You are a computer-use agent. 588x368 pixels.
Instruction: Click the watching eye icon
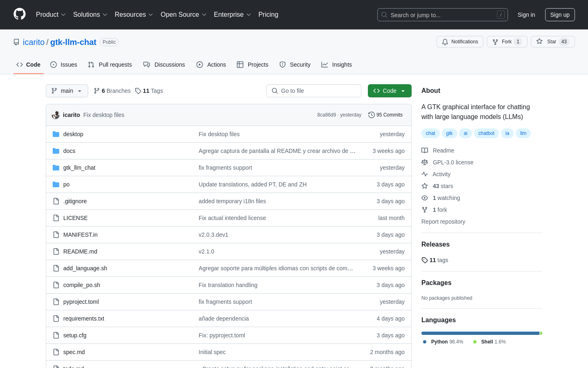pyautogui.click(x=425, y=198)
